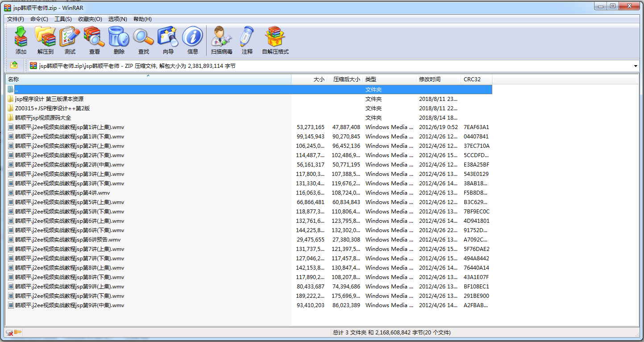
Task: Click status bar total 2,168,608,842 字节 text
Action: (x=393, y=333)
